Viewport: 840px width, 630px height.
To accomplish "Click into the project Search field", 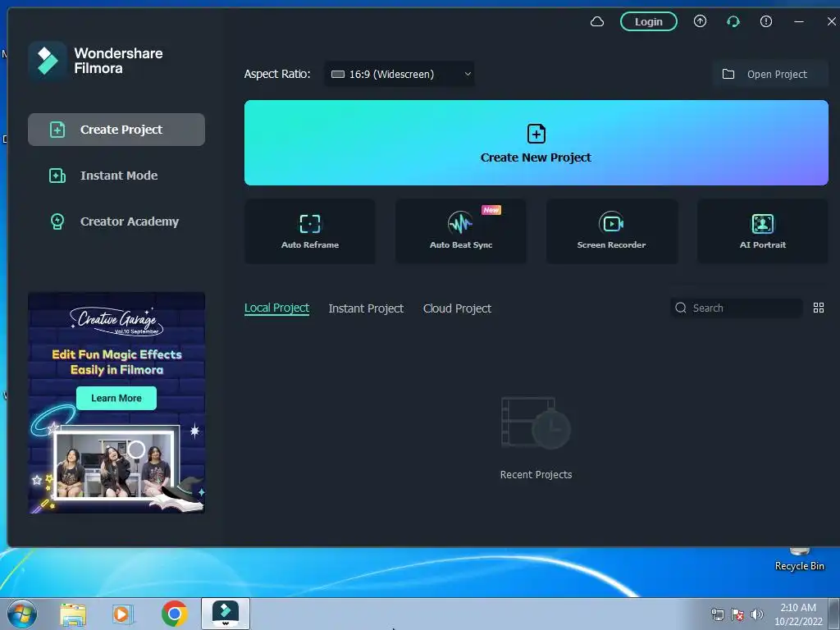I will click(x=736, y=308).
